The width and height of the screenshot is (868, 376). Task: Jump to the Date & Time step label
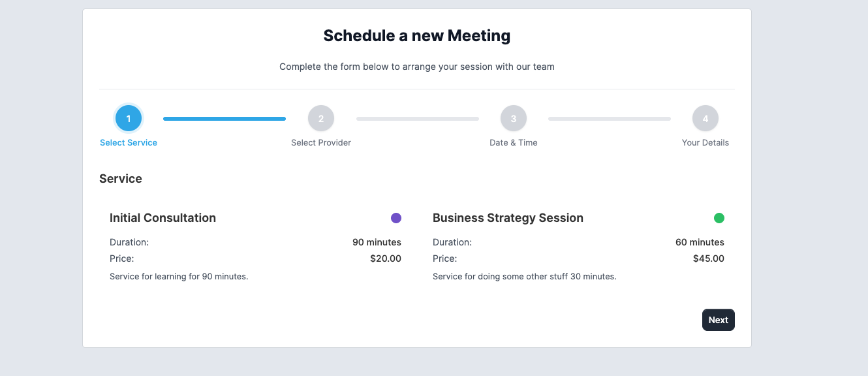click(514, 142)
